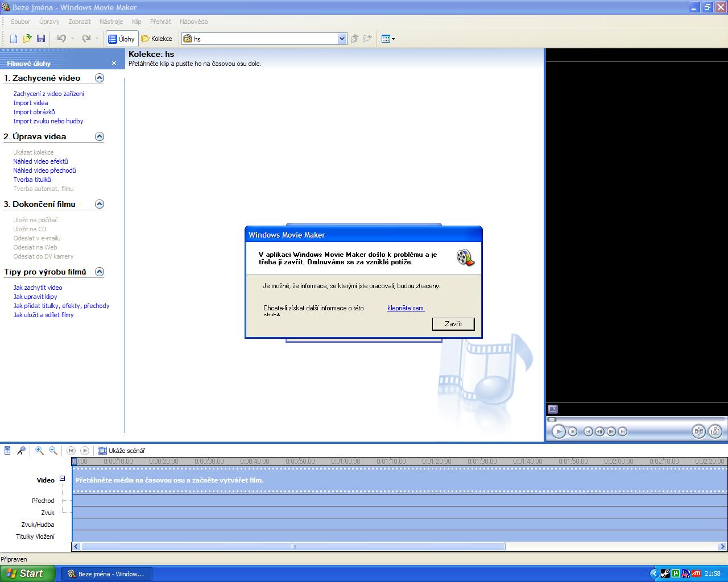Take a picture of the preview frame

pos(715,431)
